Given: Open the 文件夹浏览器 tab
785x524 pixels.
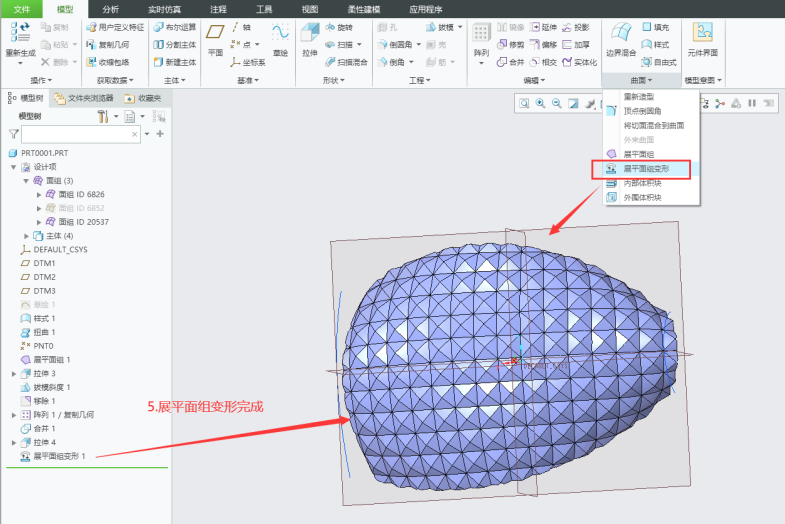Looking at the screenshot, I should pyautogui.click(x=87, y=98).
